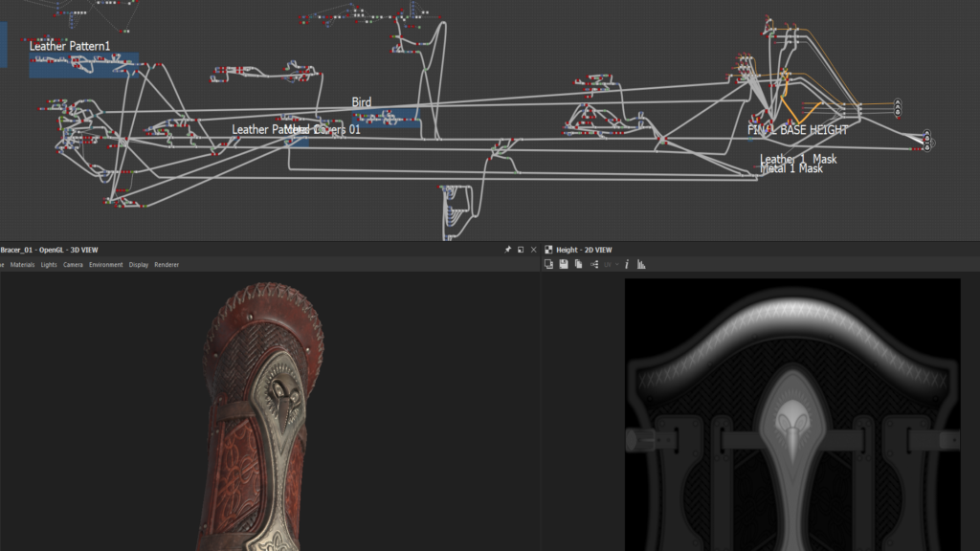Image resolution: width=980 pixels, height=551 pixels.
Task: Click the copy-to-clipboard icon in 2D View
Action: point(549,264)
